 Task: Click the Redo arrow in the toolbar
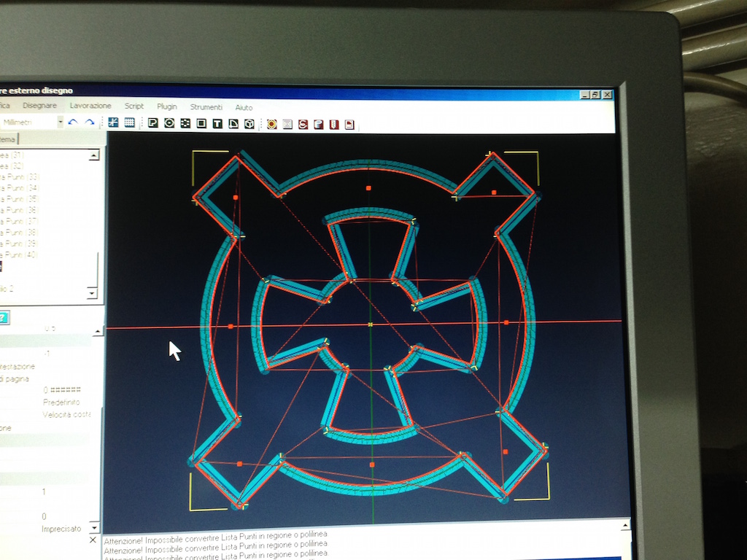click(x=89, y=122)
